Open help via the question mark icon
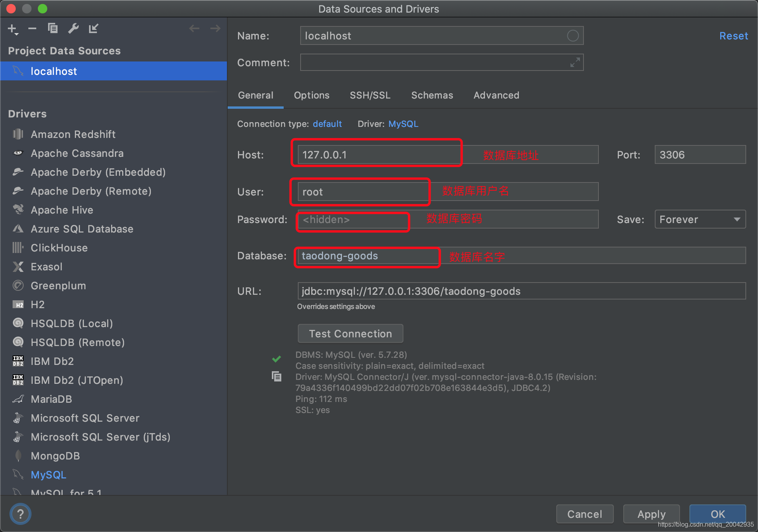The width and height of the screenshot is (758, 532). tap(20, 513)
